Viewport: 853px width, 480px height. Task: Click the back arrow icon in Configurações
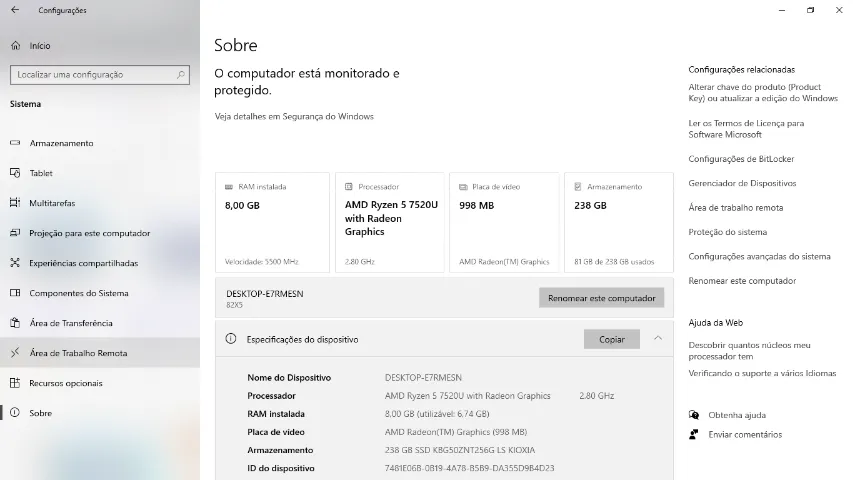[15, 10]
